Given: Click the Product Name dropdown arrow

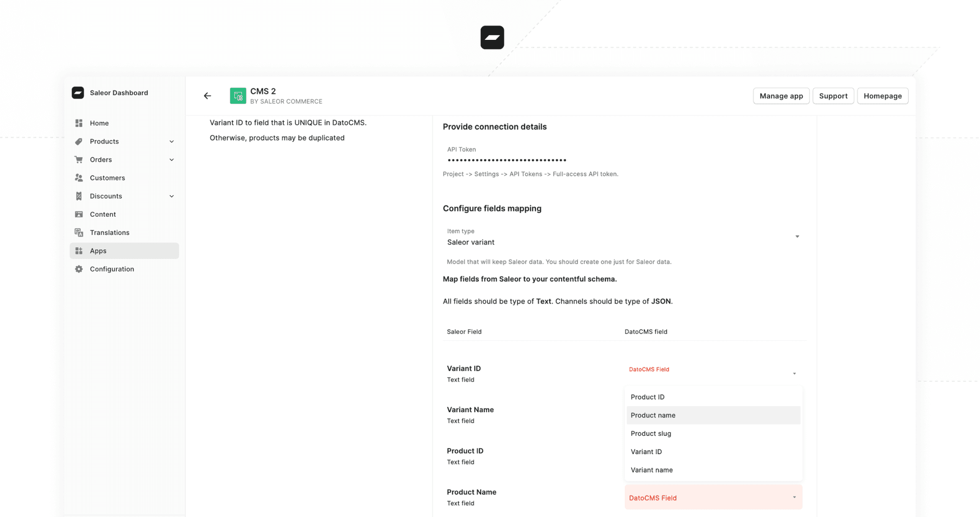Looking at the screenshot, I should (794, 497).
